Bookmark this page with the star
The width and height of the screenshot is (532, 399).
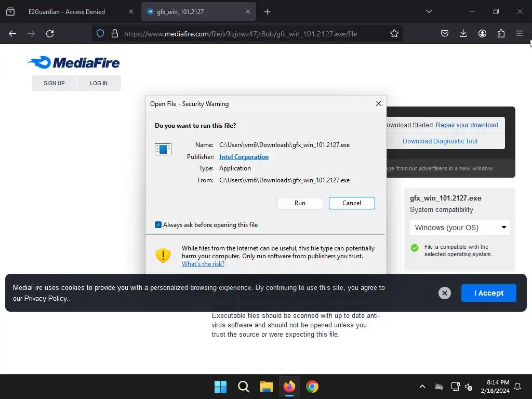(394, 34)
